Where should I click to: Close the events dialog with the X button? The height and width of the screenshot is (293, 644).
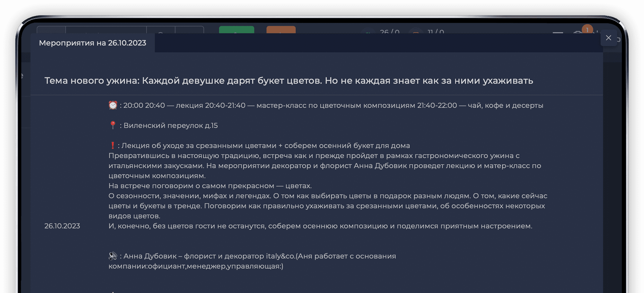[609, 38]
